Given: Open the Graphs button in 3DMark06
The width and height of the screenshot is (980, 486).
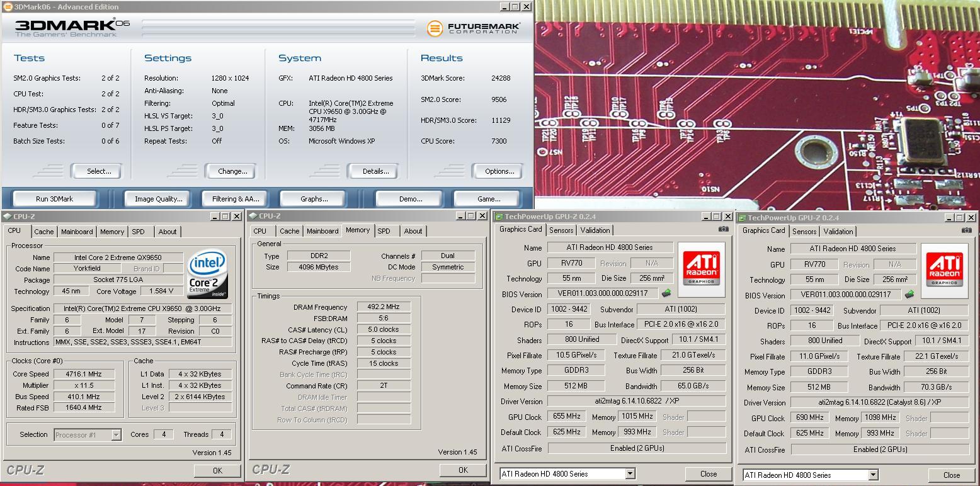Looking at the screenshot, I should coord(314,199).
